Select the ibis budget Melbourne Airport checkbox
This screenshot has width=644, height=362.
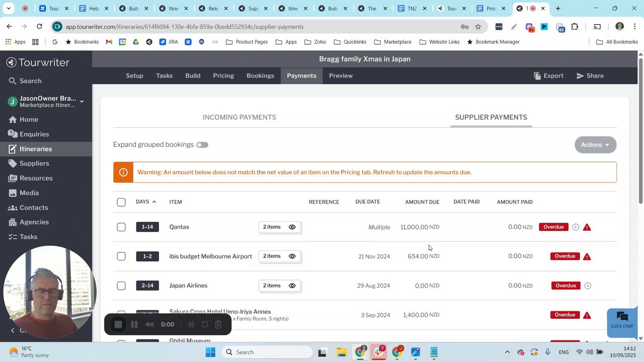(121, 256)
